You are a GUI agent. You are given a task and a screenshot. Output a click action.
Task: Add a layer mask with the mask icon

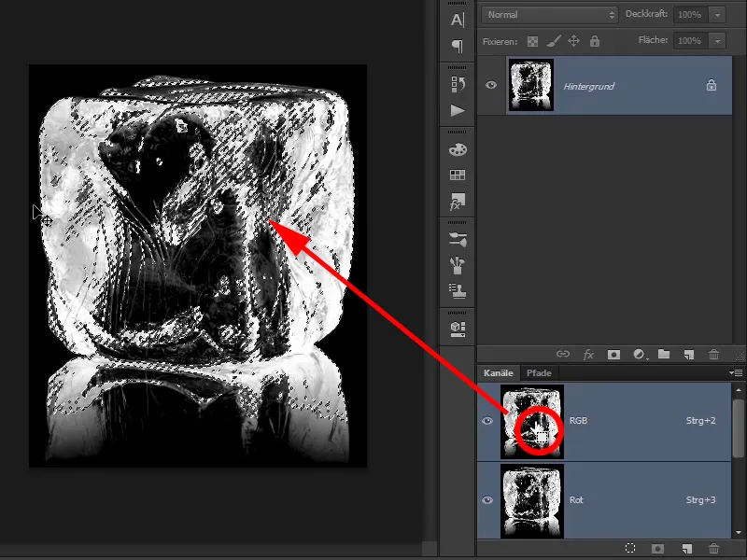tap(613, 355)
